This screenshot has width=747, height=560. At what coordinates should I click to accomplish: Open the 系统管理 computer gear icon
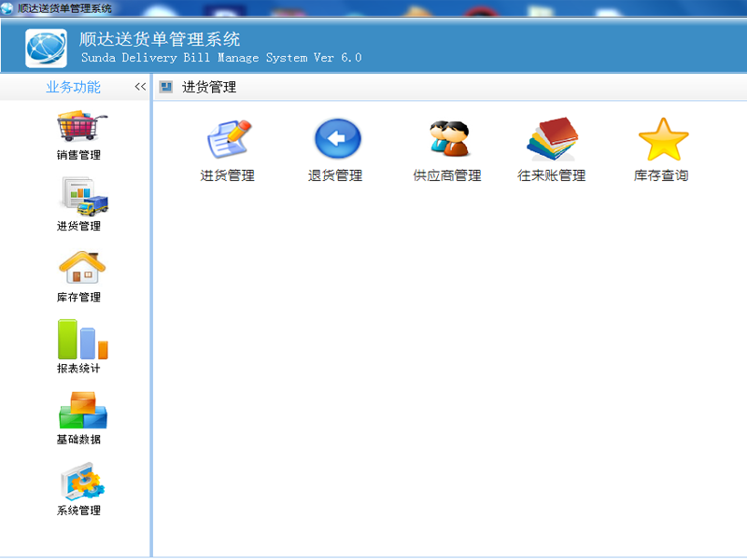[x=81, y=482]
